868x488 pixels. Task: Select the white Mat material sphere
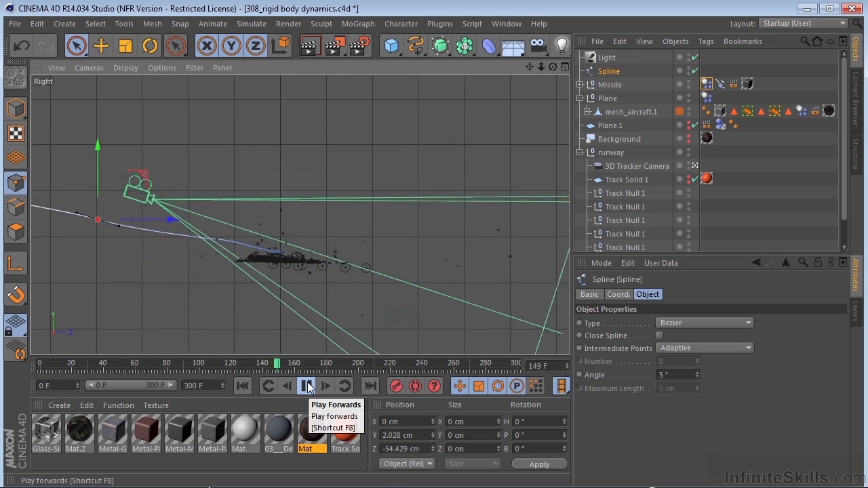(244, 434)
